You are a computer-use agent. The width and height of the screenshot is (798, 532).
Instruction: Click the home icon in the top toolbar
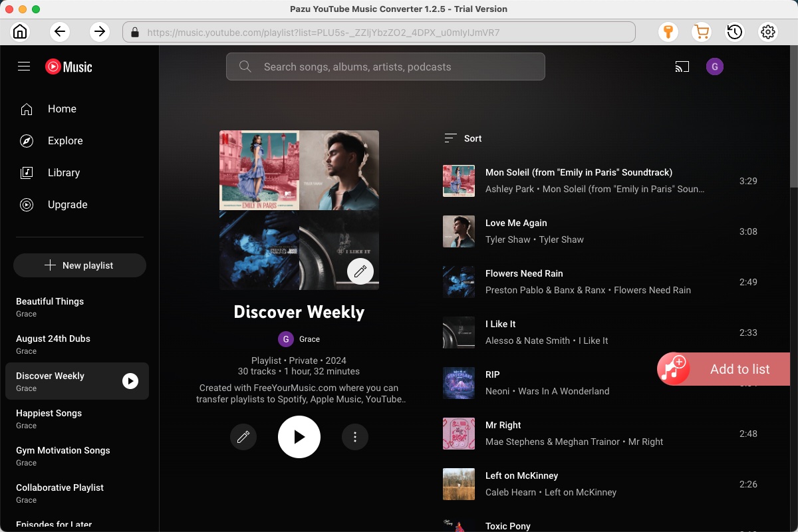[x=19, y=31]
